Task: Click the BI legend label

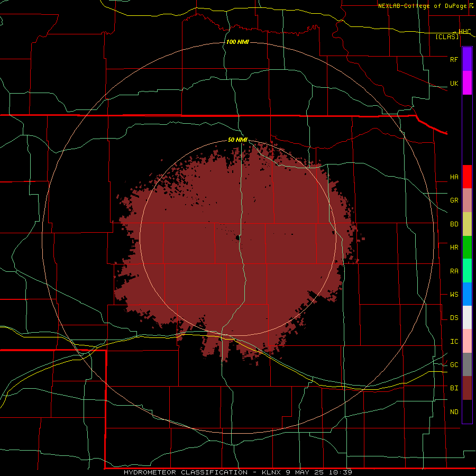Action: [454, 388]
